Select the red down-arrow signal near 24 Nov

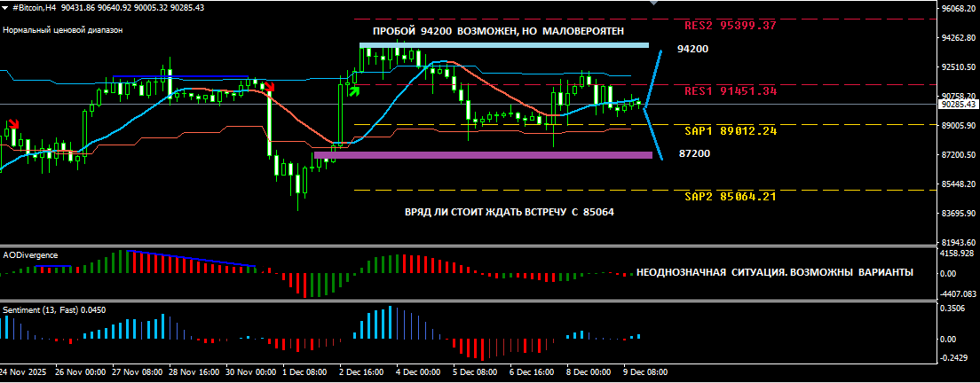pyautogui.click(x=12, y=123)
